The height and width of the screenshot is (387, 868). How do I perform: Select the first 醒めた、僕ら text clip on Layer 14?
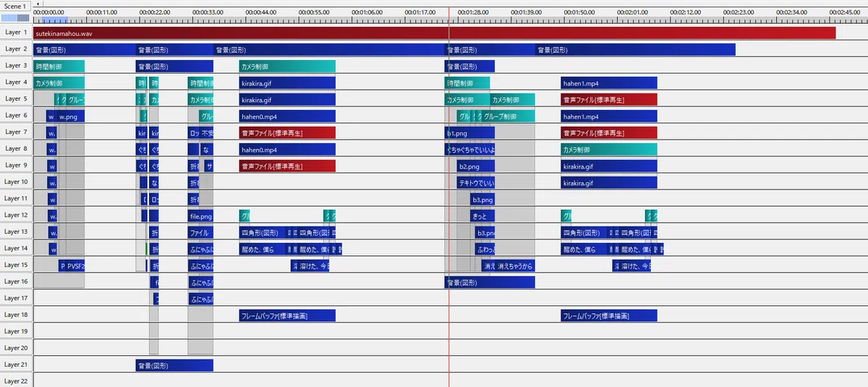click(263, 250)
